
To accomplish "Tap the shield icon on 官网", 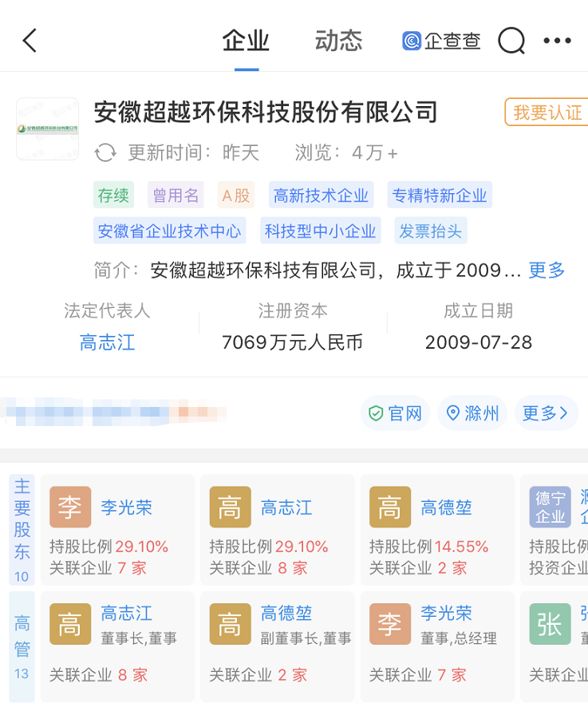I will (376, 413).
